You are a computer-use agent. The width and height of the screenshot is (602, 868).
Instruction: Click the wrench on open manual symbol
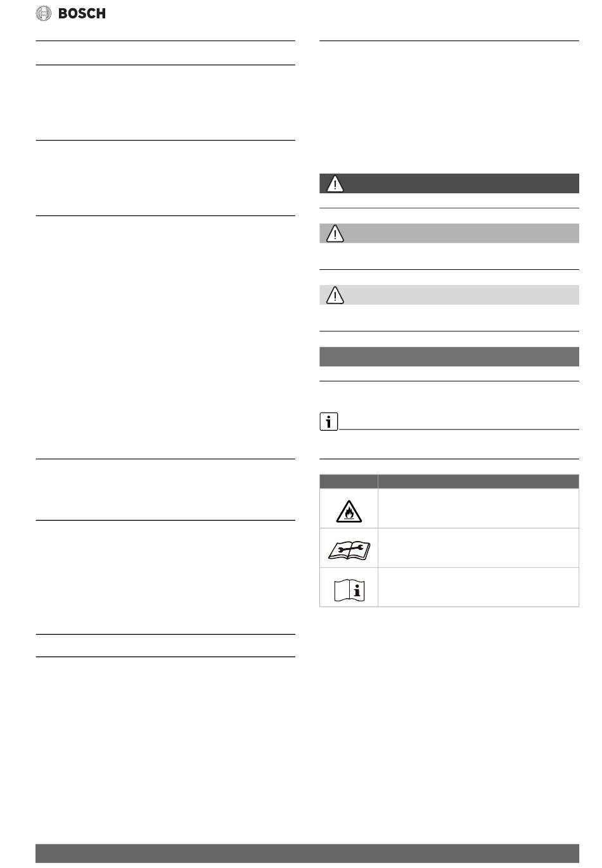(x=349, y=548)
